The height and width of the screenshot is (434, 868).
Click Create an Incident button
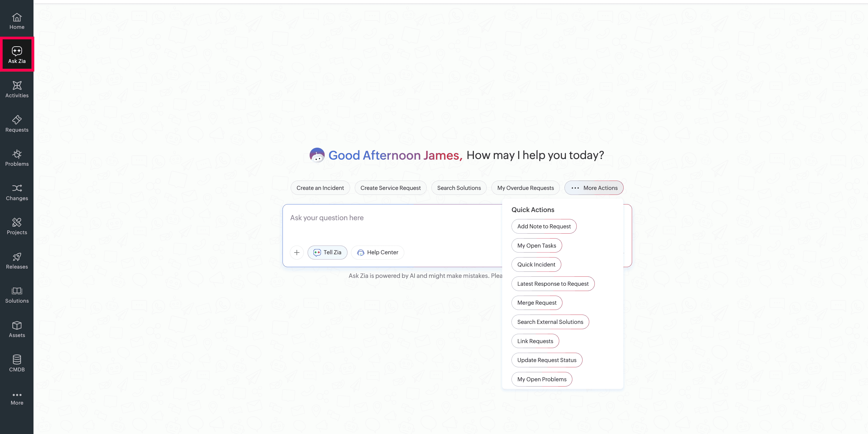[x=320, y=188]
